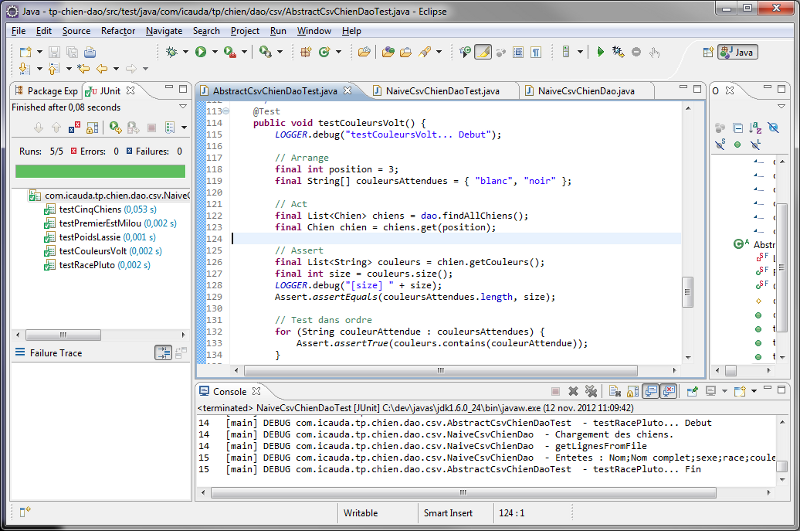Switch to NaiveCsvChienDaoTest.java tab
Image resolution: width=800 pixels, height=531 pixels.
click(441, 91)
